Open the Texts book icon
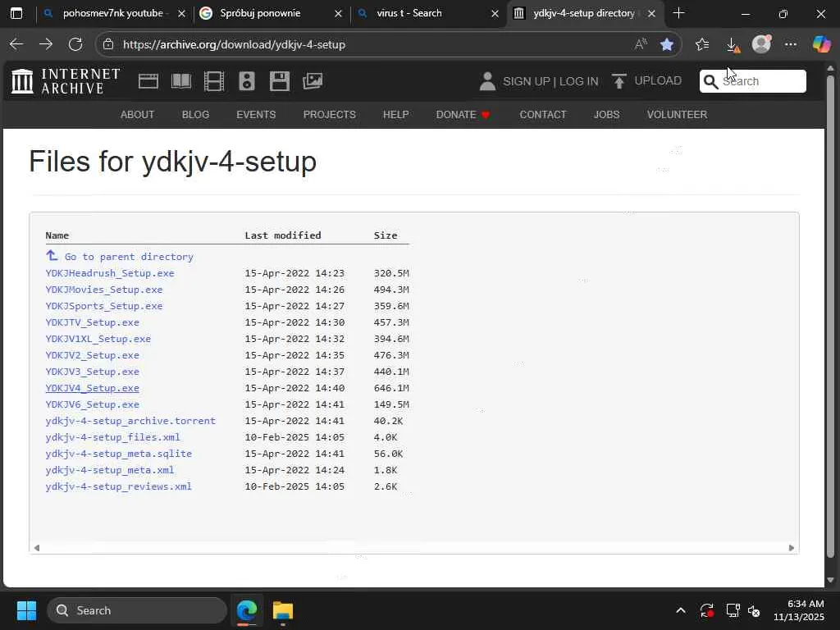The height and width of the screenshot is (630, 840). click(x=181, y=81)
